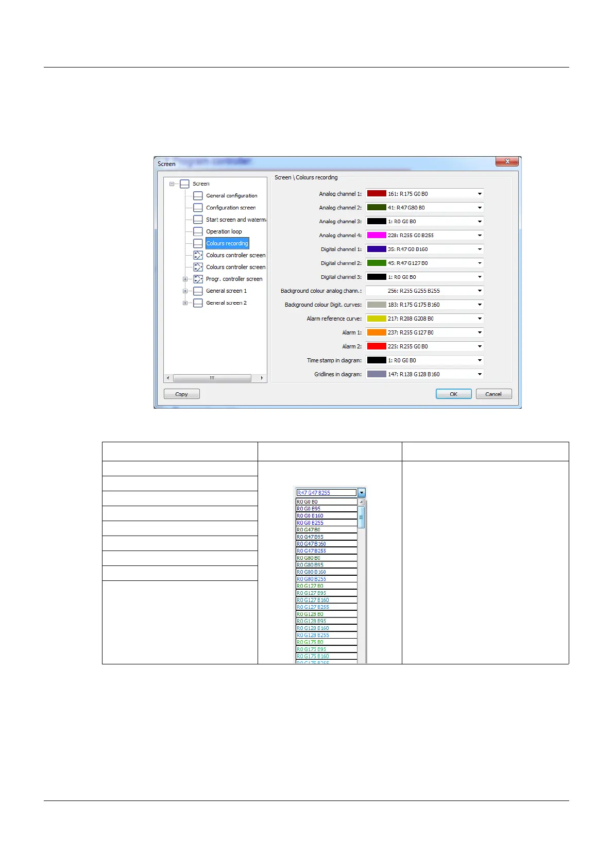Image resolution: width=613 pixels, height=868 pixels.
Task: Collapse the Screen root tree node
Action: (172, 184)
